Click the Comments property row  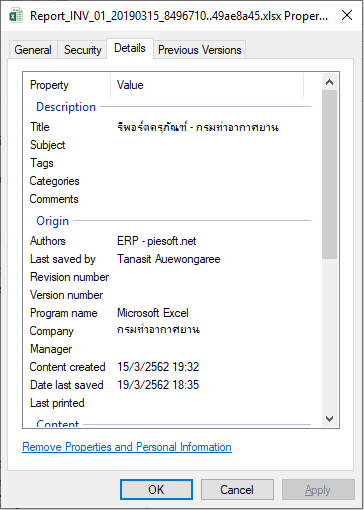[x=170, y=199]
